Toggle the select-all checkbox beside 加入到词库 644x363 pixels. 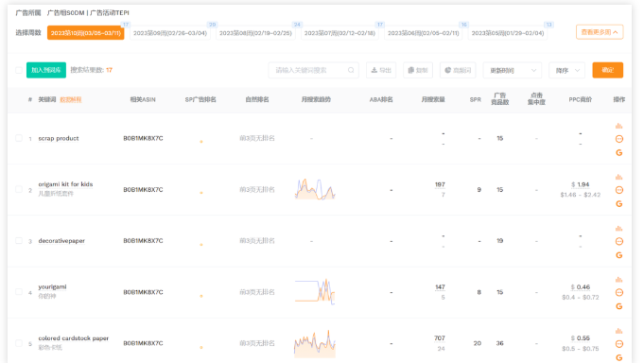click(19, 70)
